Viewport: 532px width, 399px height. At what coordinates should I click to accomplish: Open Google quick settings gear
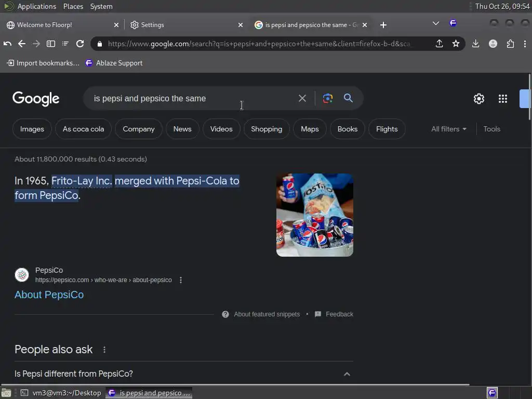(478, 99)
